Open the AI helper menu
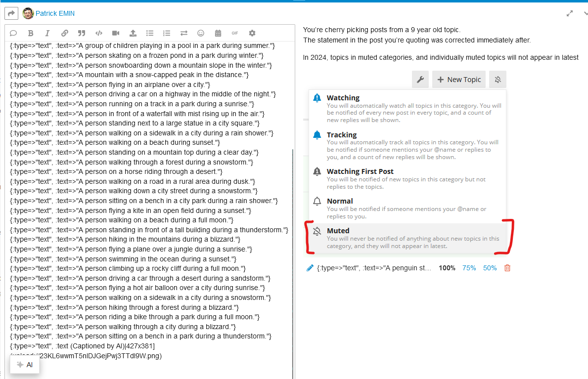588x379 pixels. [25, 365]
